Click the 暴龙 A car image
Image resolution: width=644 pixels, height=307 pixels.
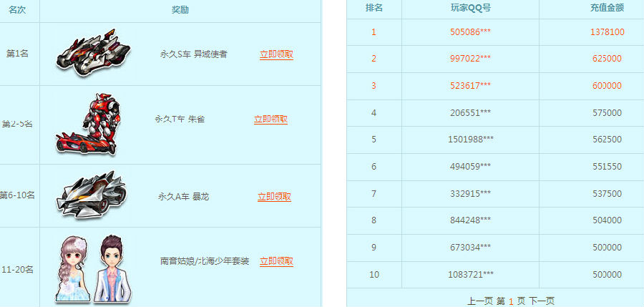[91, 195]
